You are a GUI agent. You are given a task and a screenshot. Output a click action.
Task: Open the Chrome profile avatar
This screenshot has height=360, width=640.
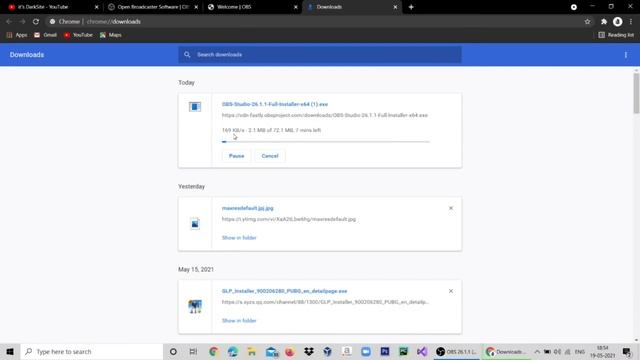pyautogui.click(x=618, y=22)
